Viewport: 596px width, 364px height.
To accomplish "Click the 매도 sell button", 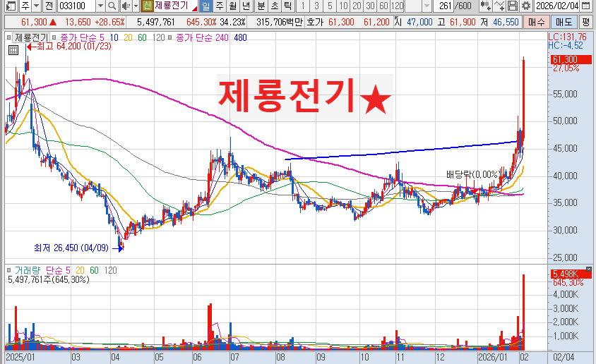I will tap(564, 22).
